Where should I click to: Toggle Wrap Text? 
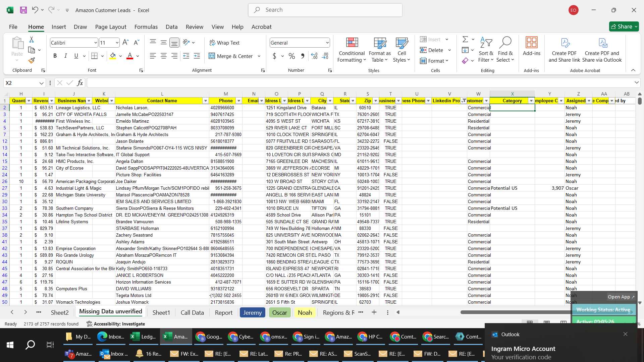pos(224,43)
